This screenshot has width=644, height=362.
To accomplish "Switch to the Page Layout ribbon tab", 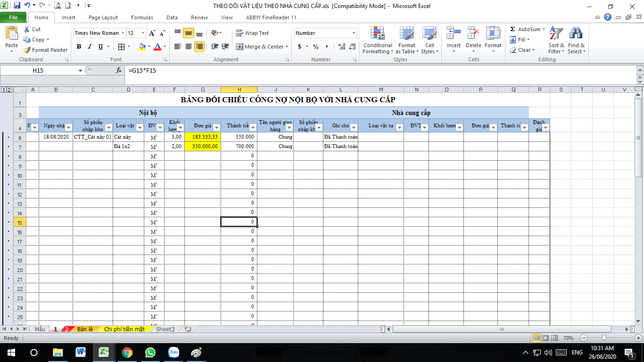I will [x=103, y=17].
